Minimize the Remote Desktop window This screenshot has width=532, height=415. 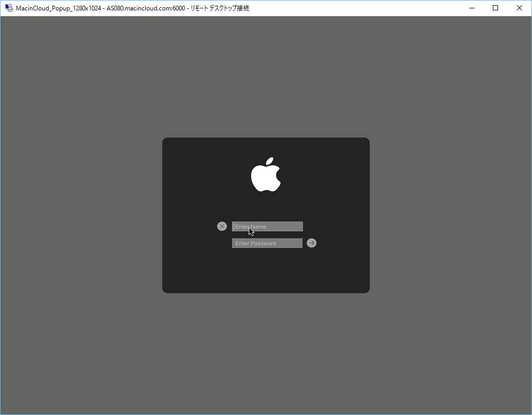coord(471,8)
